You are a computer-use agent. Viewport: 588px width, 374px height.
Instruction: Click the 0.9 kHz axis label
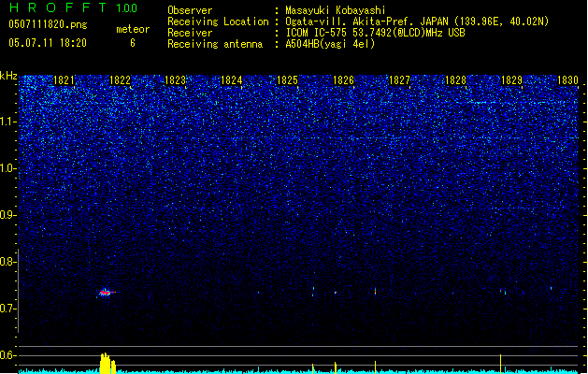click(x=7, y=215)
